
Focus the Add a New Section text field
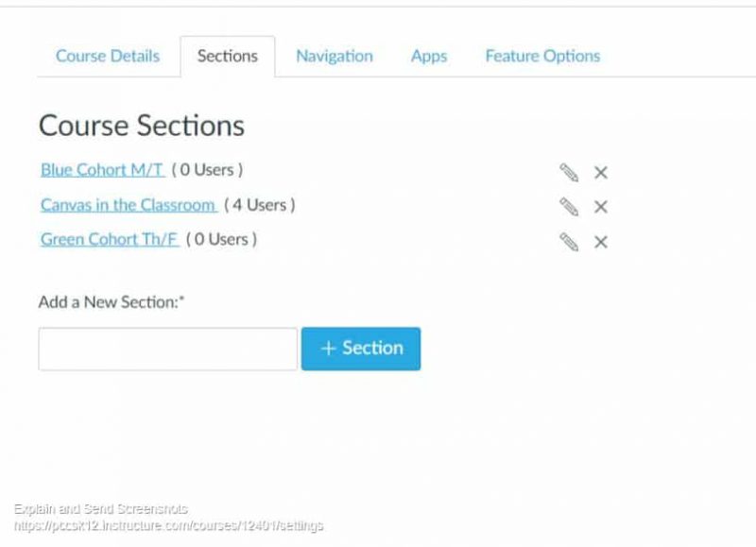[167, 349]
